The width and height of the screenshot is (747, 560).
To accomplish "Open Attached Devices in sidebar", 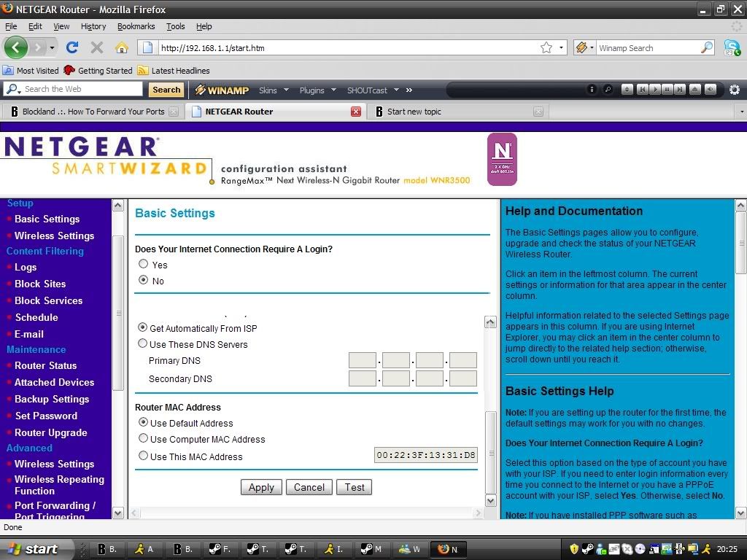I will pyautogui.click(x=54, y=382).
